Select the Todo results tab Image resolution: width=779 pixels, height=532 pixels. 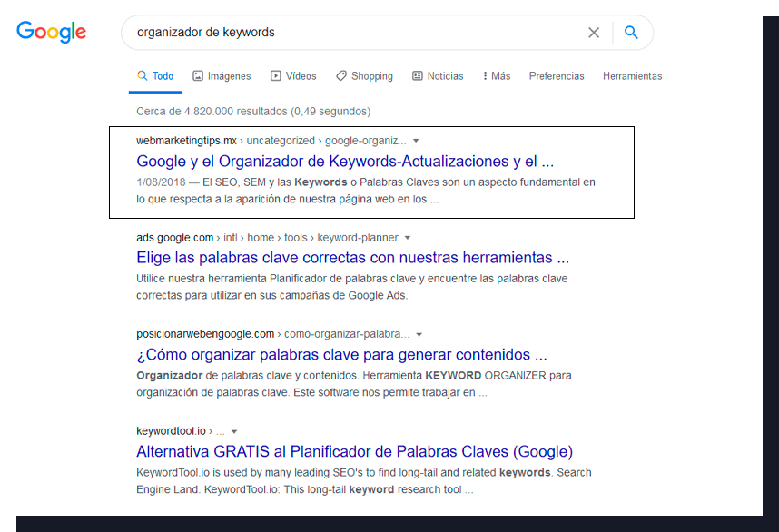click(155, 76)
